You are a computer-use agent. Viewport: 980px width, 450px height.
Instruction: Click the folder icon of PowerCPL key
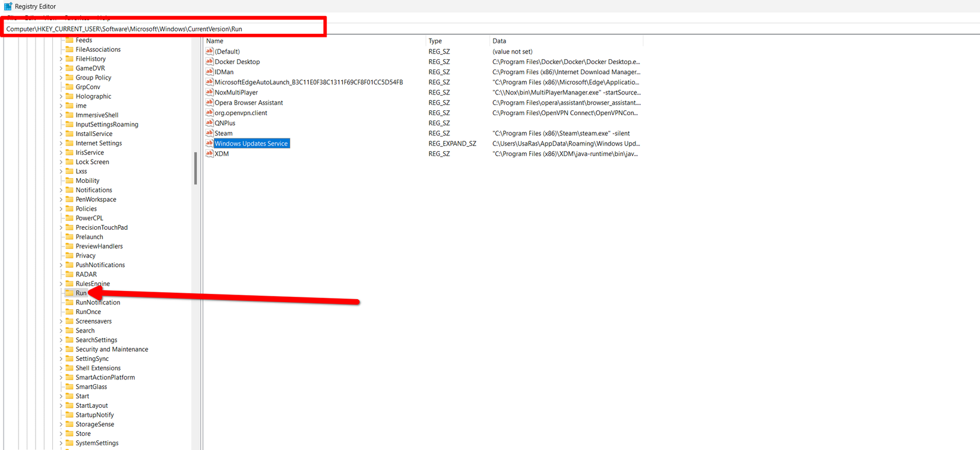[69, 218]
